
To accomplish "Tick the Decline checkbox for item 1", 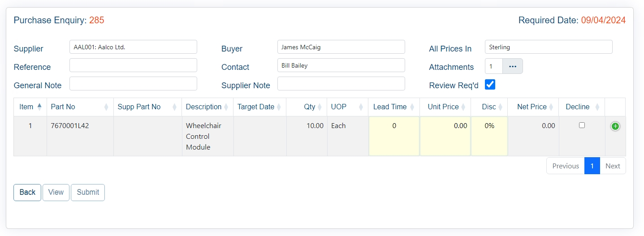I will pos(582,125).
